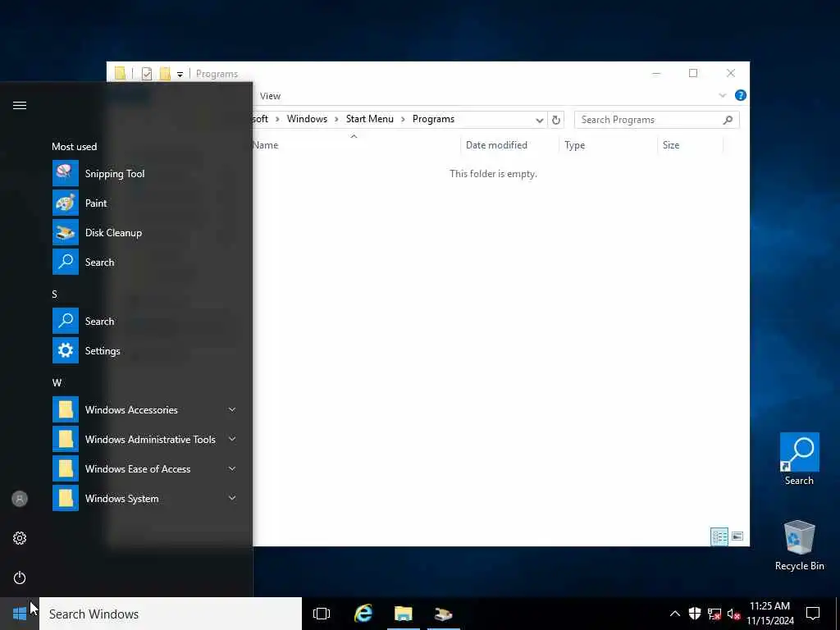
Task: Open Task View on the taskbar
Action: [x=322, y=614]
